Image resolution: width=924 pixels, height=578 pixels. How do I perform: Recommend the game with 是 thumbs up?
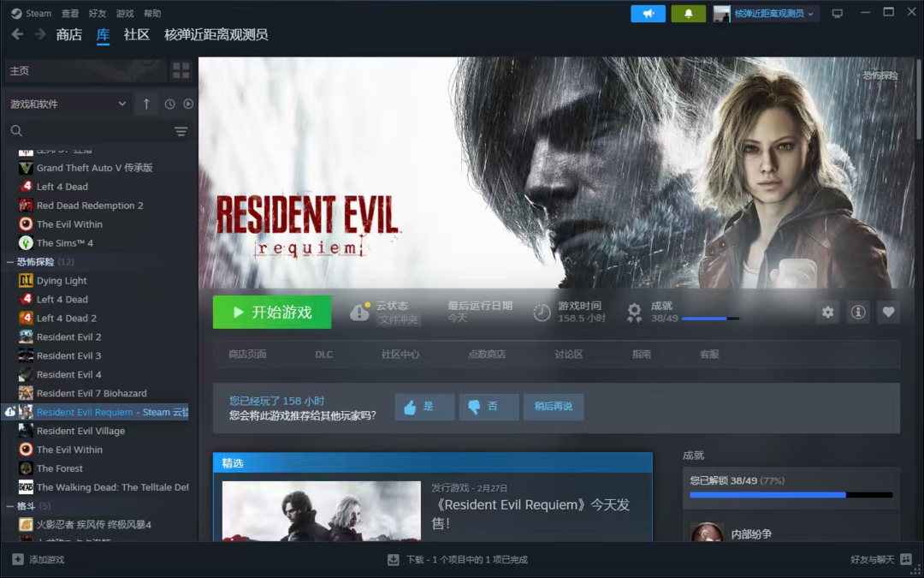point(424,407)
